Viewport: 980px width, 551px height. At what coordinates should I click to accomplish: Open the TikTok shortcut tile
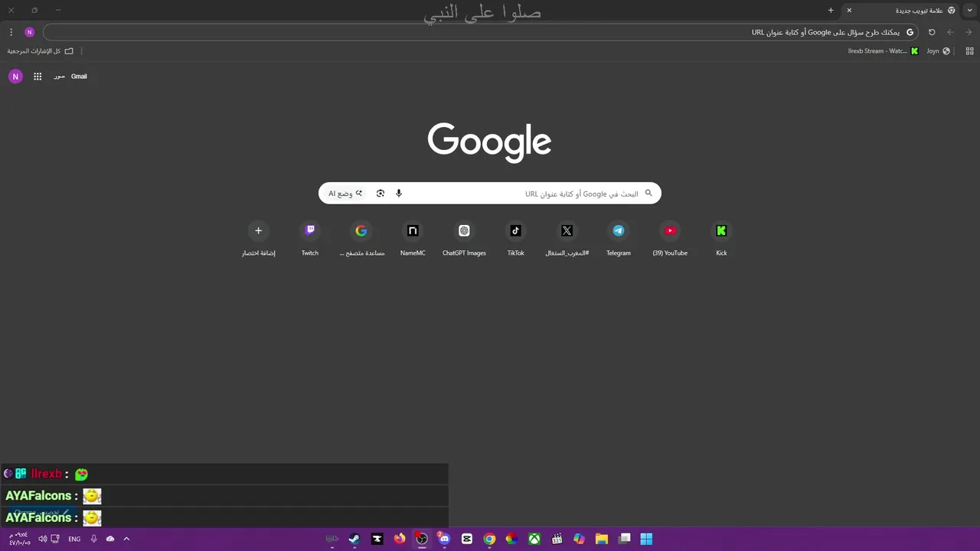[515, 230]
